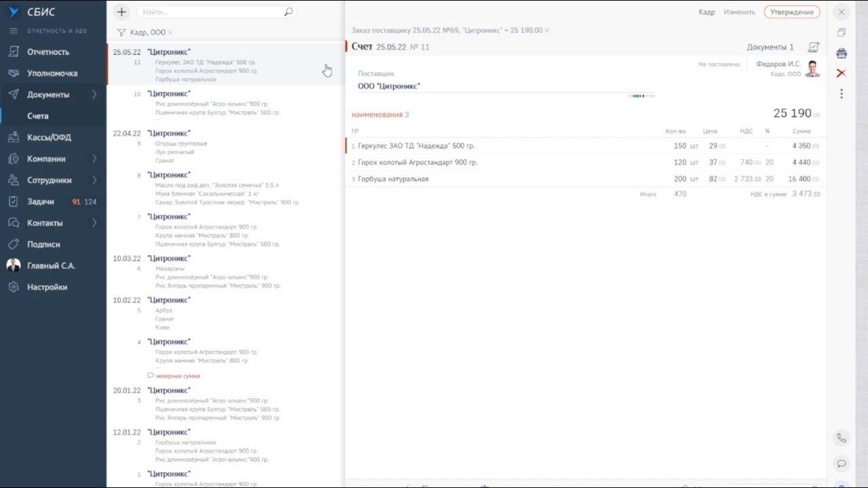Click the Задачи checklist icon
The width and height of the screenshot is (868, 488).
tap(13, 201)
